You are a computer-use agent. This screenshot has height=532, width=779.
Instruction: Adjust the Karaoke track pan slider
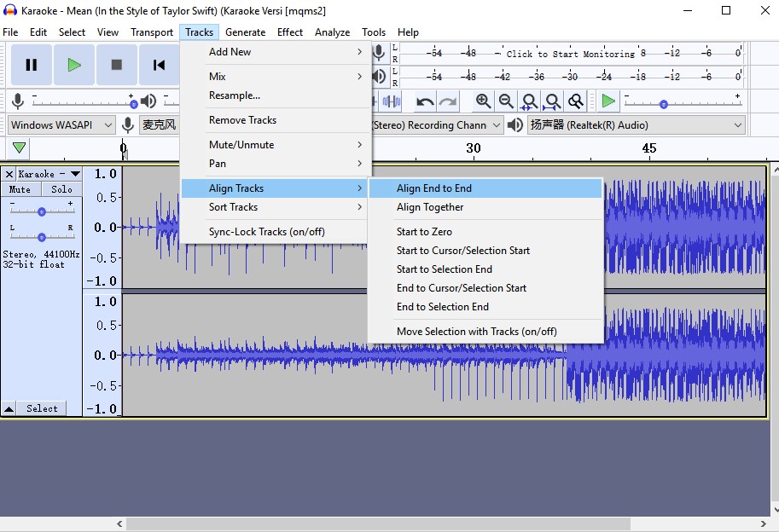[42, 237]
